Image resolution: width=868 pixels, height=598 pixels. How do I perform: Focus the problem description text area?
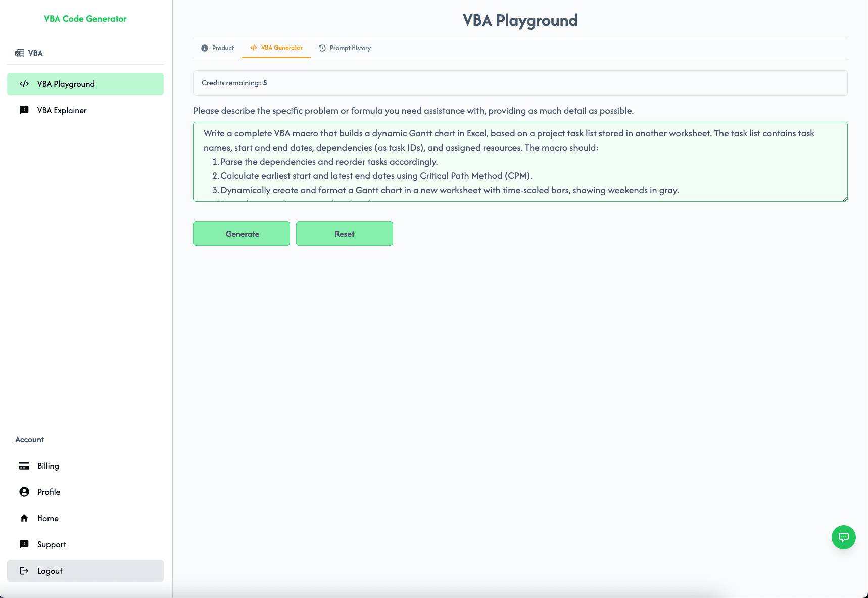click(519, 162)
